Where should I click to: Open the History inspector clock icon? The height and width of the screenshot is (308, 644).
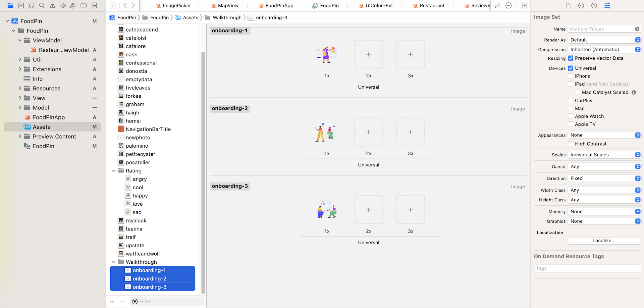pos(581,5)
